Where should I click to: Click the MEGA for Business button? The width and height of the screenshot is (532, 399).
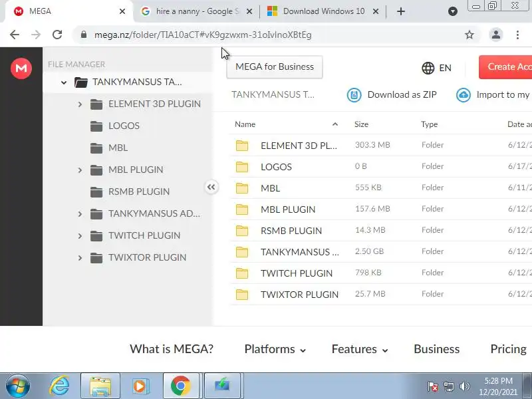(x=275, y=67)
